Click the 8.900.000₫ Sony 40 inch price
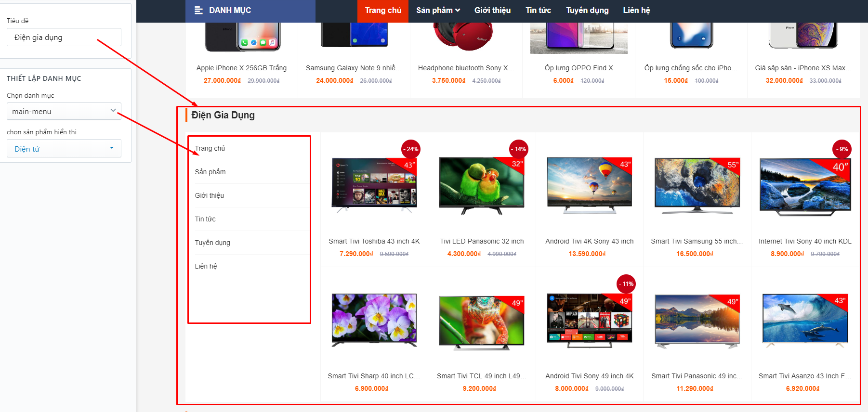Image resolution: width=868 pixels, height=412 pixels. point(788,254)
